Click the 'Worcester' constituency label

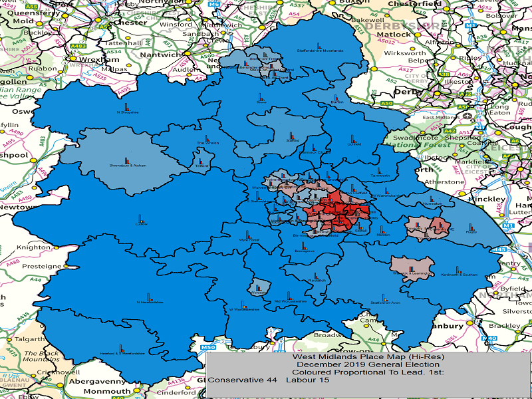(x=259, y=293)
